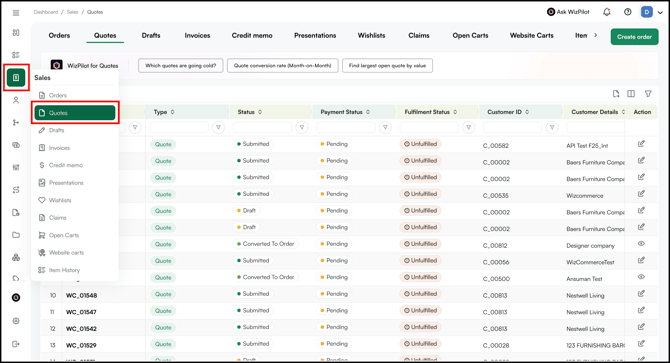Screen dimensions: 670x363
Task: Click the Create order button
Action: 634,37
